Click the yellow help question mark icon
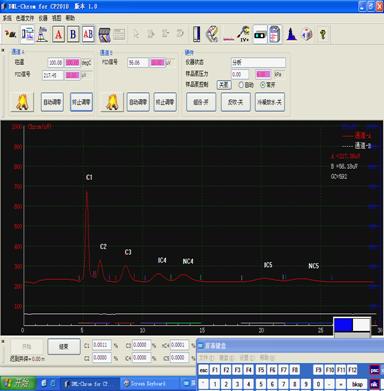 pos(323,34)
